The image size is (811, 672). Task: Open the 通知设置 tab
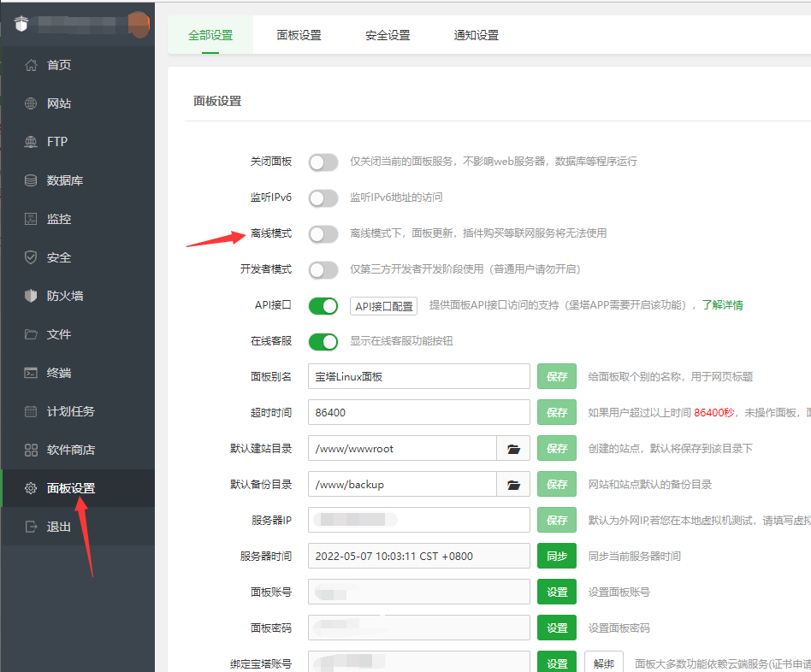click(476, 34)
